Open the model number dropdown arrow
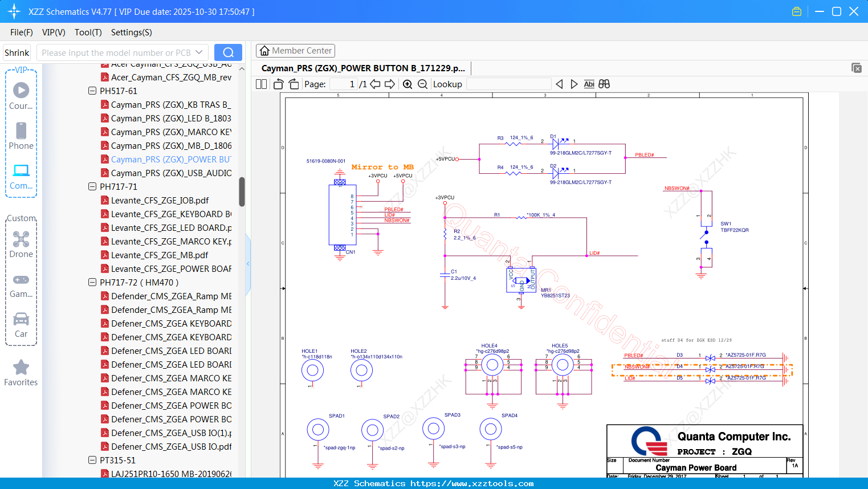The height and width of the screenshot is (489, 868). tap(199, 52)
